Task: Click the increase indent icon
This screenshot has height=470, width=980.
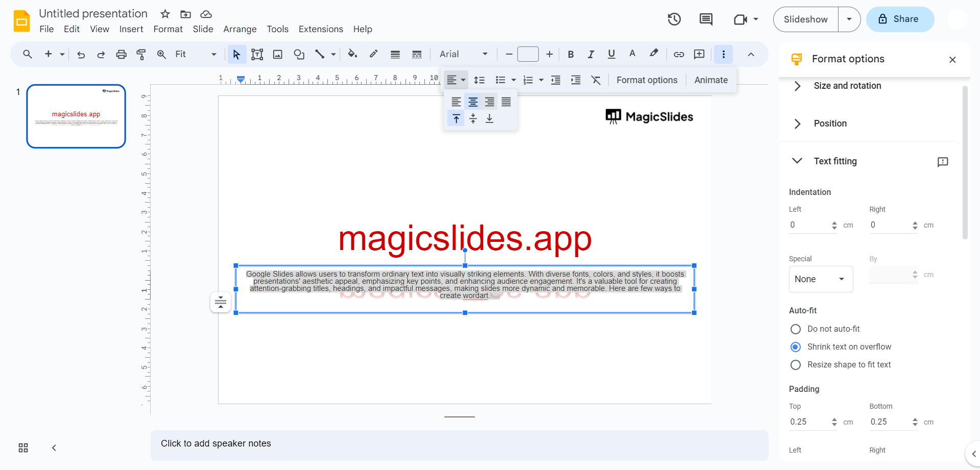Action: 576,80
